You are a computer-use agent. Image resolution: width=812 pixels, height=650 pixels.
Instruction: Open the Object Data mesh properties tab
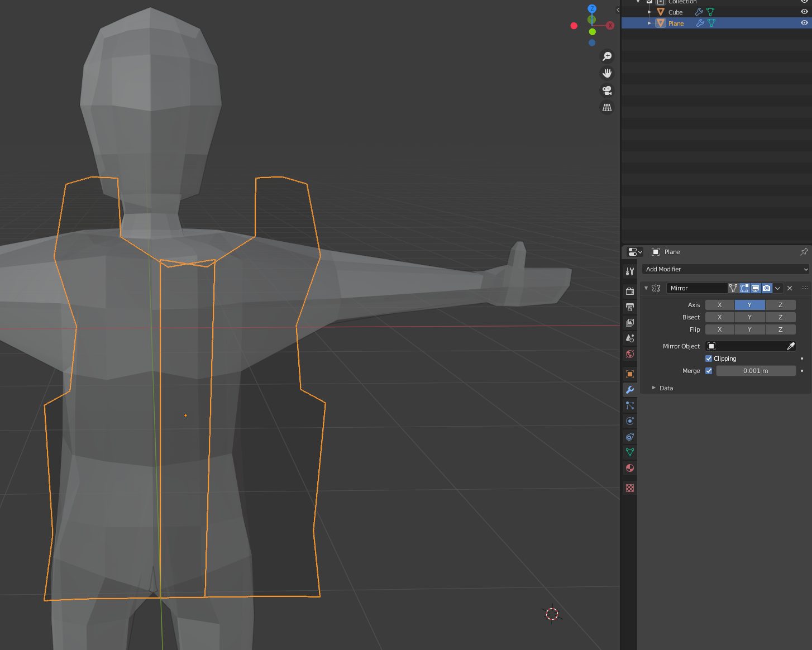630,452
